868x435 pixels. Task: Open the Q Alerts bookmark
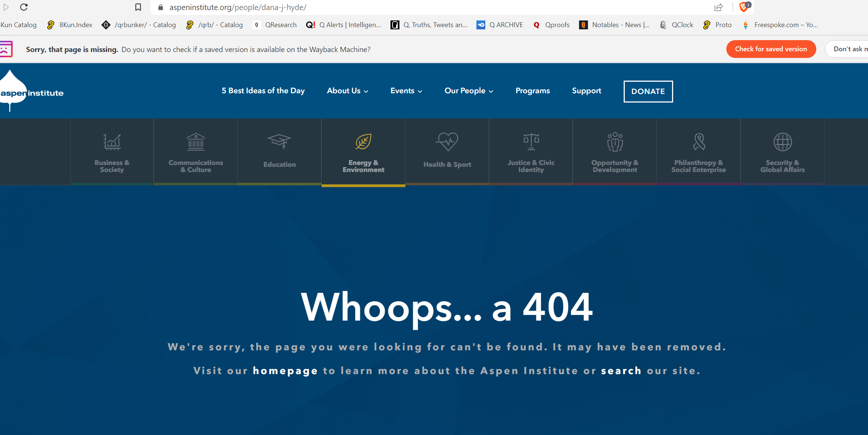(x=343, y=25)
